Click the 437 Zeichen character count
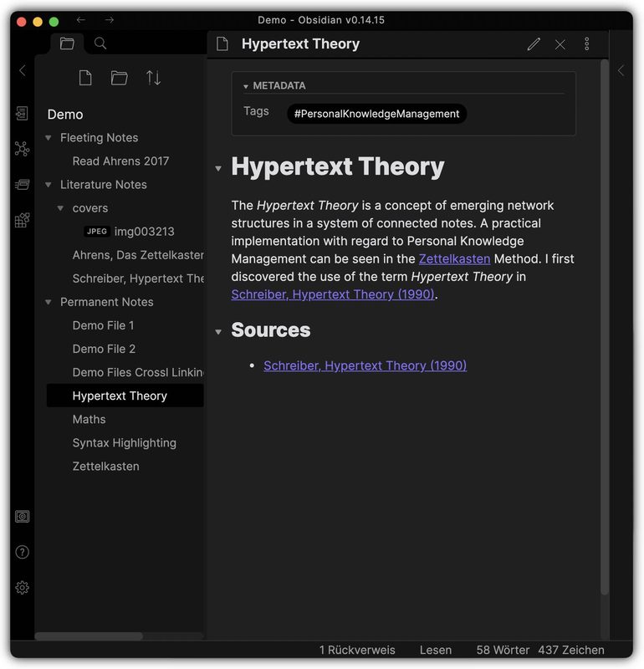Image resolution: width=644 pixels, height=669 pixels. click(571, 651)
